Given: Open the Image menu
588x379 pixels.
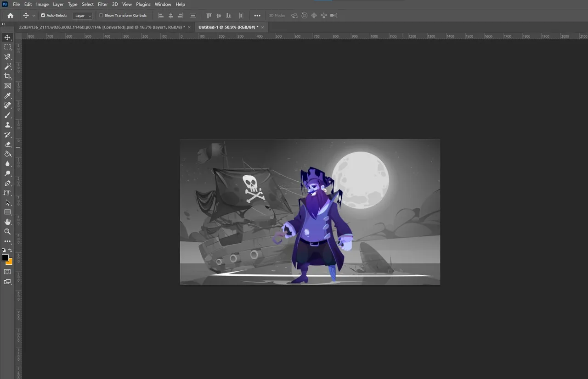Looking at the screenshot, I should (42, 4).
